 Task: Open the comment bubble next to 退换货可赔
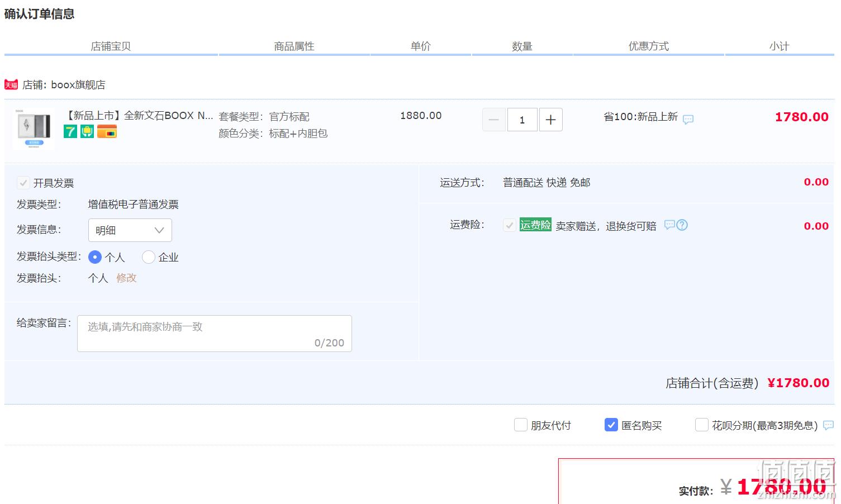(669, 225)
